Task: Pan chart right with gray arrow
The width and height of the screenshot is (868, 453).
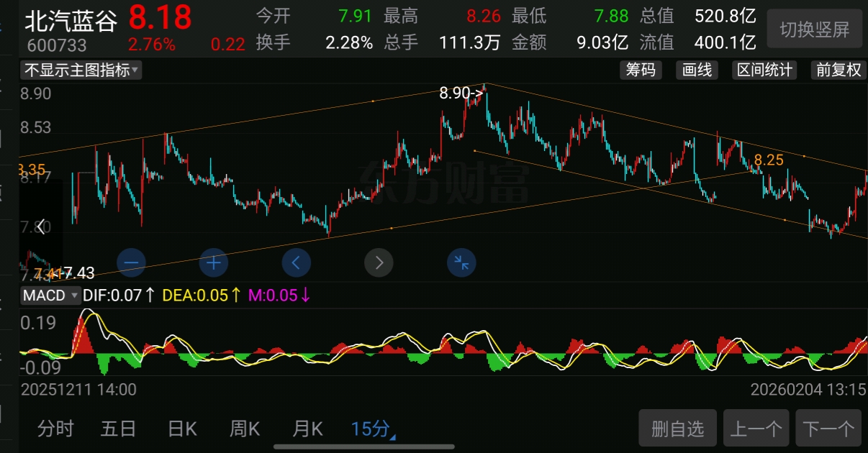Action: point(379,262)
